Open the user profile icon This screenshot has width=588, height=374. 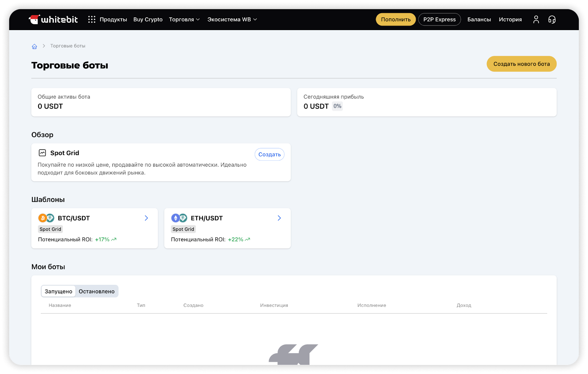click(536, 19)
